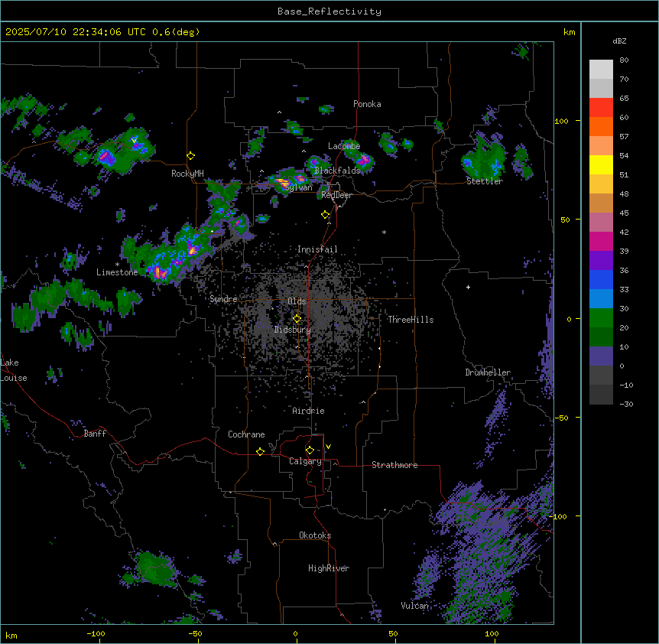The height and width of the screenshot is (644, 659).
Task: Click the Innisfail label
Action: click(317, 249)
